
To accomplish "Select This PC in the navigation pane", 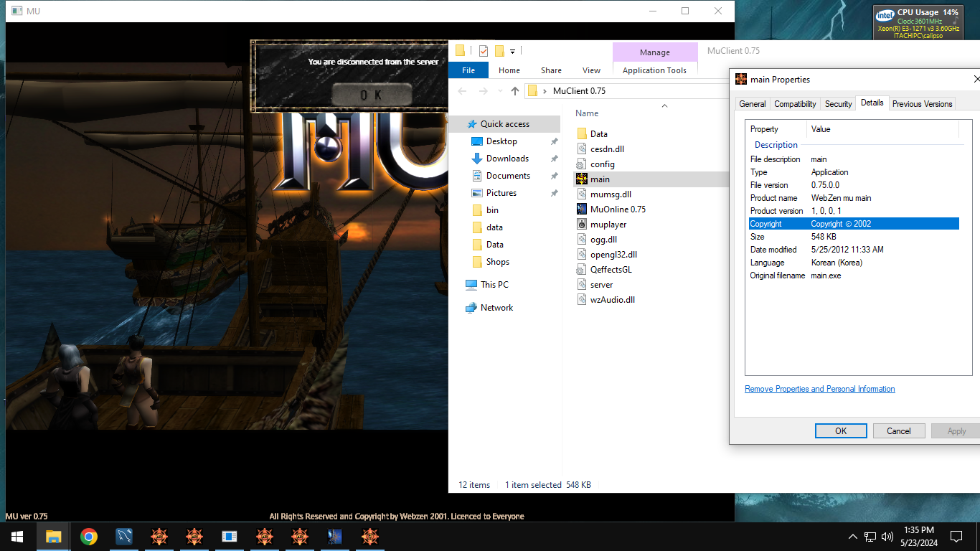I will click(x=494, y=285).
